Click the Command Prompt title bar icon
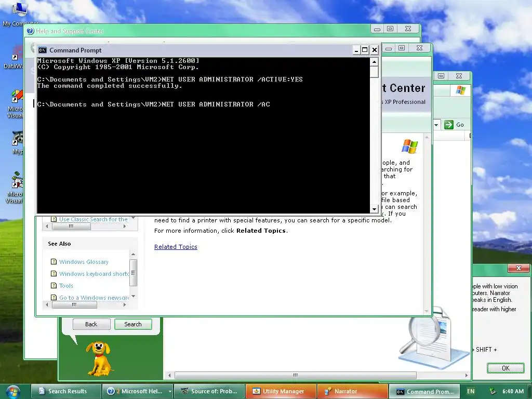Viewport: 532px width, 399px height. (x=42, y=50)
